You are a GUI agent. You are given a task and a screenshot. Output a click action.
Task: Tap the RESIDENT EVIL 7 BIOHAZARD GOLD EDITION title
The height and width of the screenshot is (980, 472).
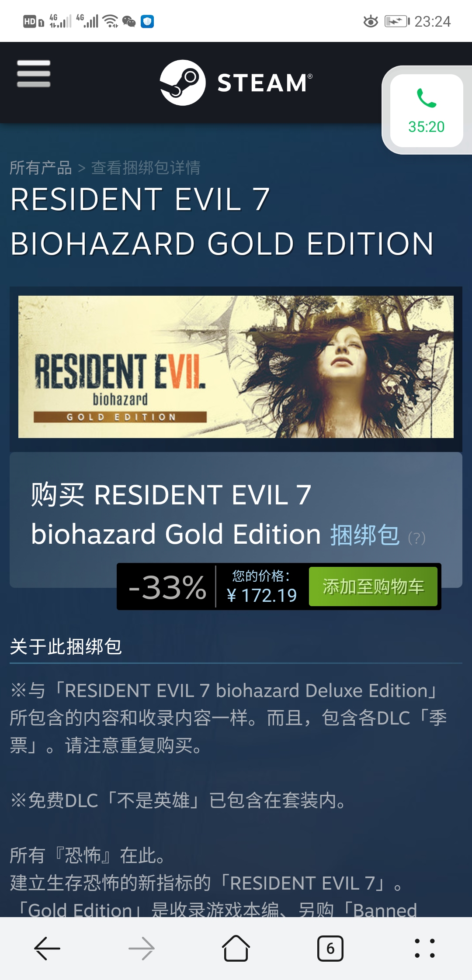[x=222, y=221]
